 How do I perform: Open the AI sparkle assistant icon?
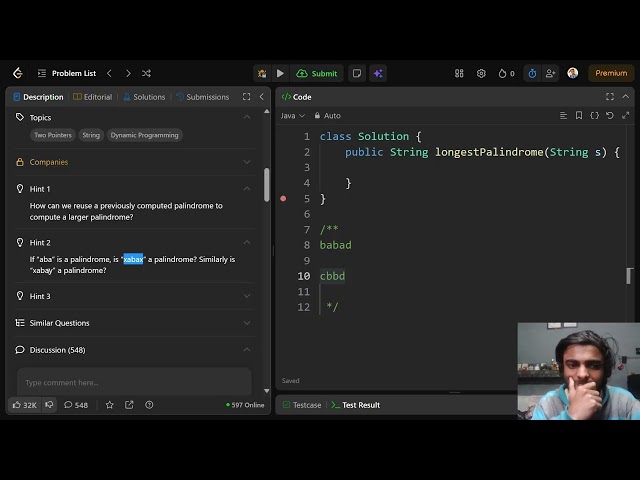tap(378, 73)
